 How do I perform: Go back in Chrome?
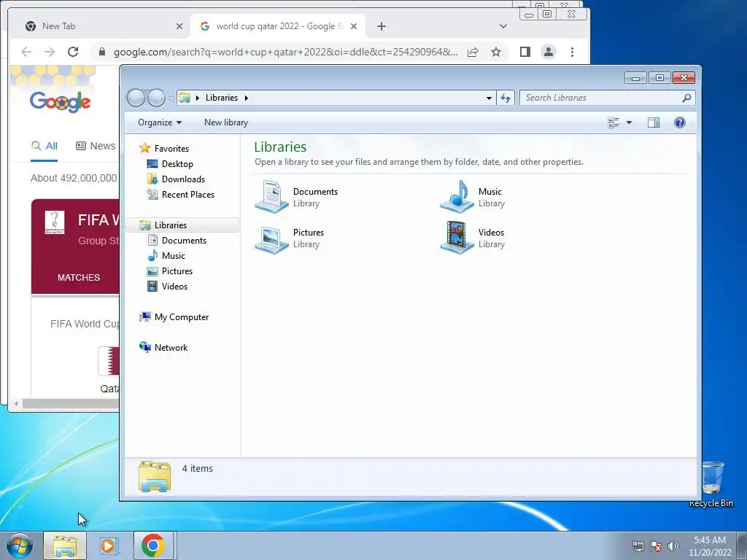click(x=26, y=52)
